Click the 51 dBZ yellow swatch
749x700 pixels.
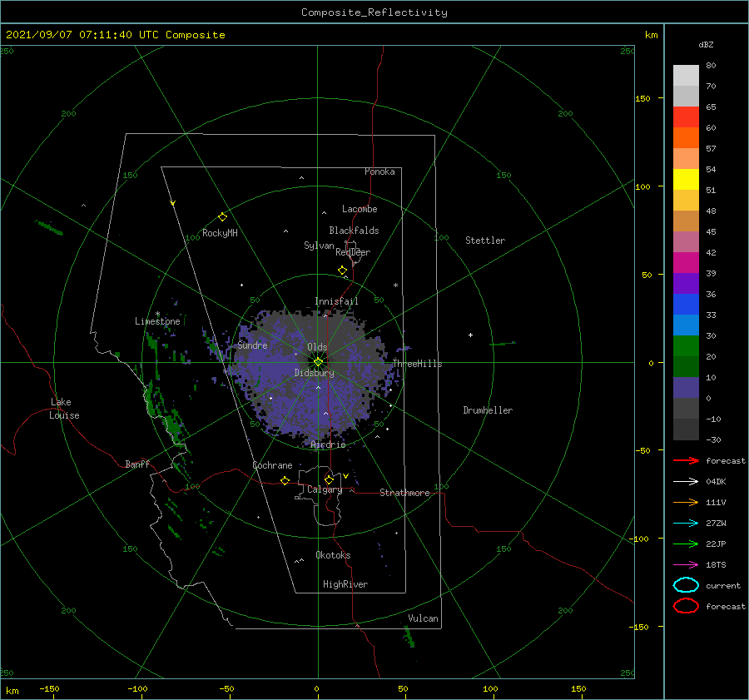(x=686, y=180)
